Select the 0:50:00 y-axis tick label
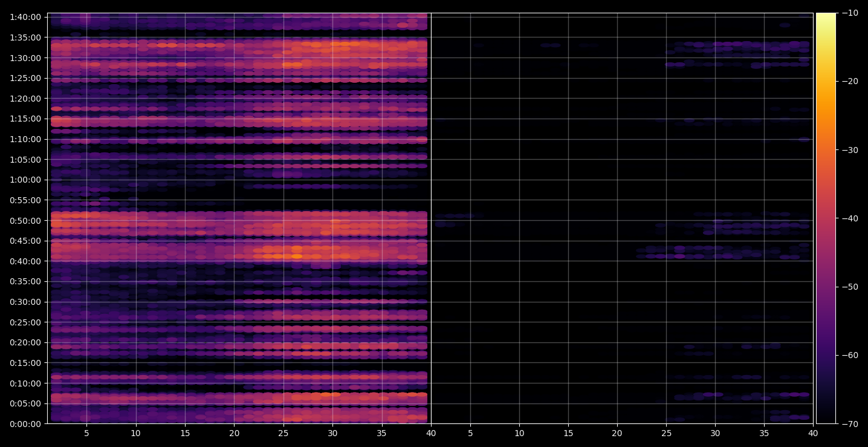868x447 pixels. pos(25,220)
